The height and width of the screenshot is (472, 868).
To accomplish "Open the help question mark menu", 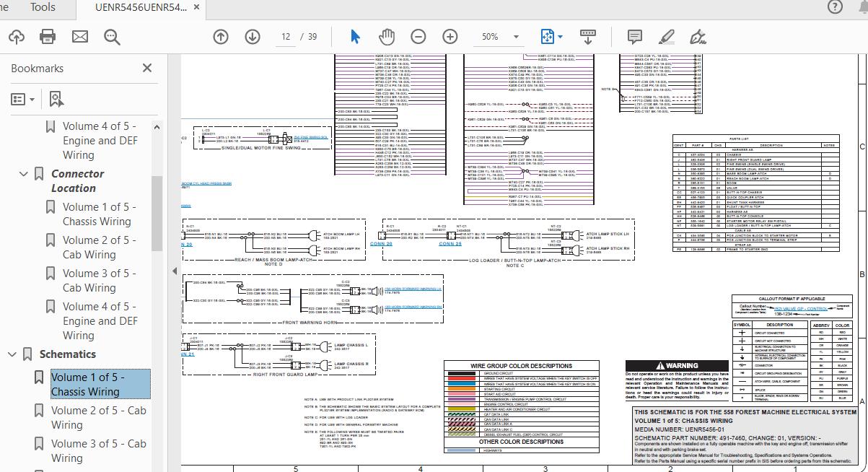I will point(836,7).
